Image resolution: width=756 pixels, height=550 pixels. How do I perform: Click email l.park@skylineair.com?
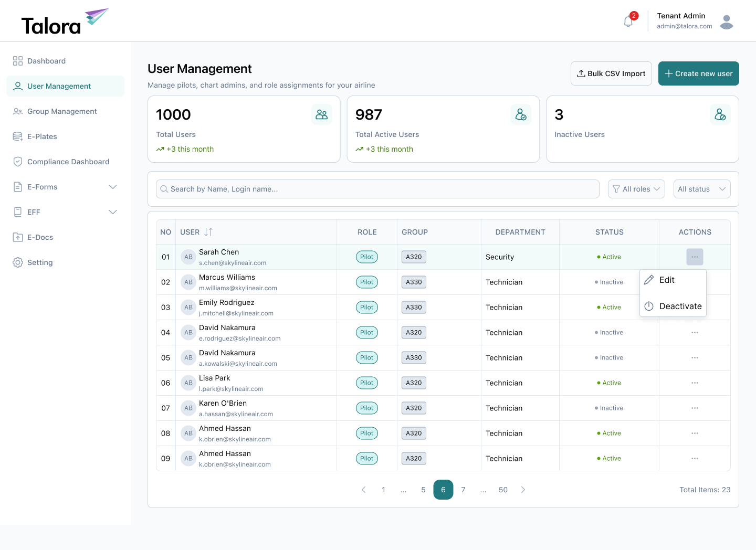[x=231, y=389]
